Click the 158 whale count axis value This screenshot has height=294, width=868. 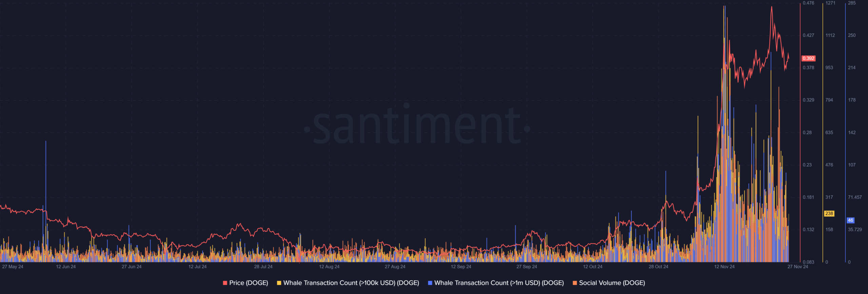tap(829, 230)
